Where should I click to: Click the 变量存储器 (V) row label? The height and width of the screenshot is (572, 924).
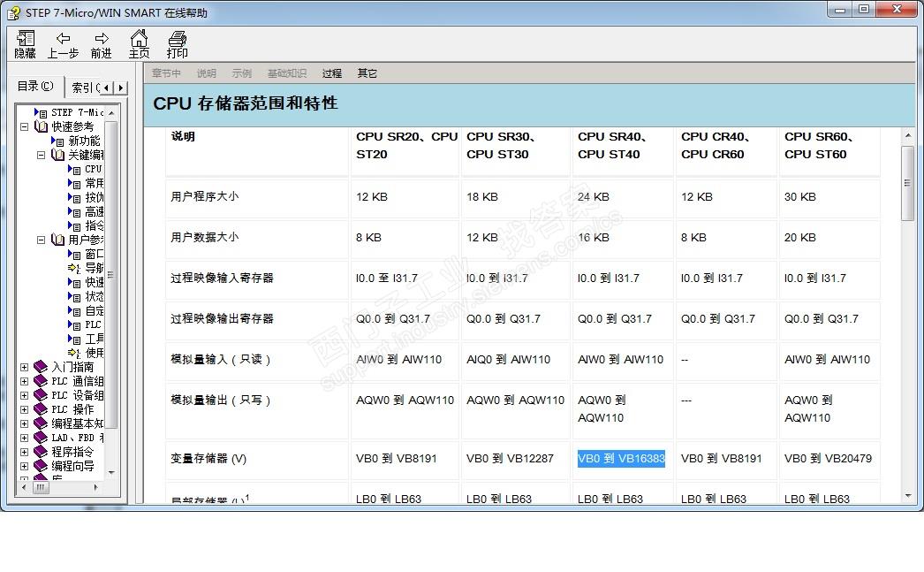click(208, 458)
